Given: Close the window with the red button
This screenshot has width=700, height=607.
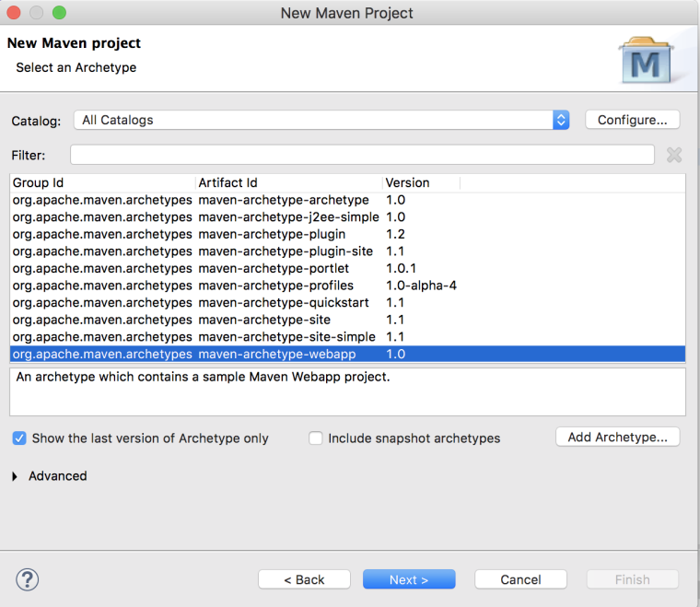Looking at the screenshot, I should [14, 13].
